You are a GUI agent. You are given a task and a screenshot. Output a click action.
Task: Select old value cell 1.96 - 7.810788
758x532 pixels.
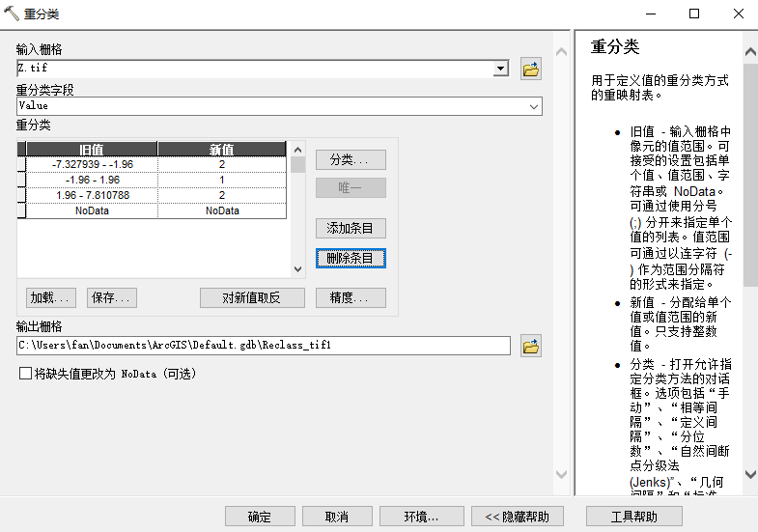coord(92,195)
